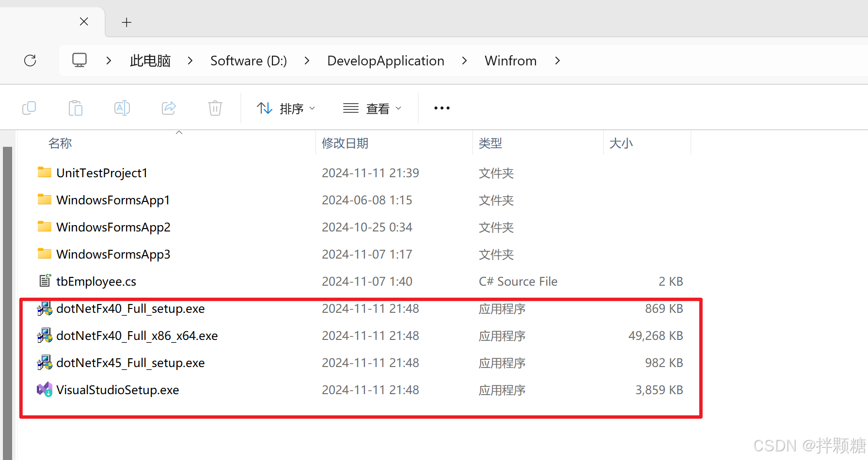Image resolution: width=868 pixels, height=460 pixels.
Task: Click WindowsFormsApp2 folder icon
Action: (45, 227)
